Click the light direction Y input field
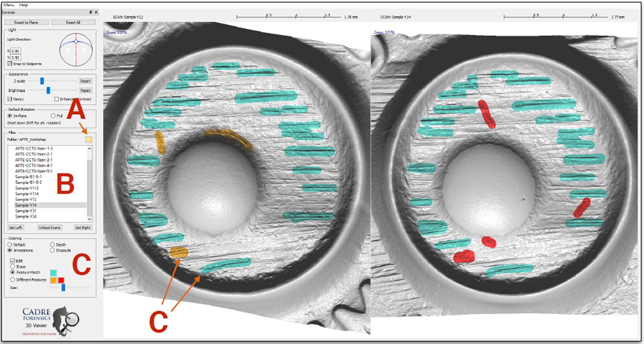 [x=16, y=57]
